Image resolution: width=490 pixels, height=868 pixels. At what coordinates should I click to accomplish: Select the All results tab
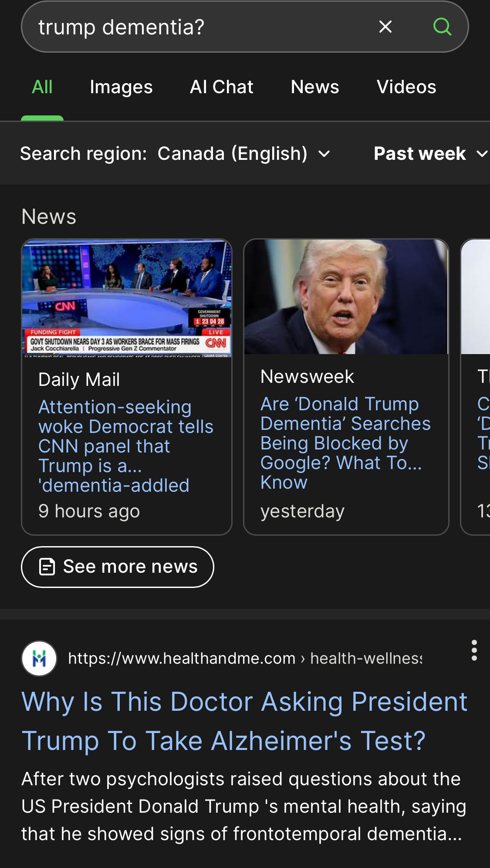(x=42, y=87)
